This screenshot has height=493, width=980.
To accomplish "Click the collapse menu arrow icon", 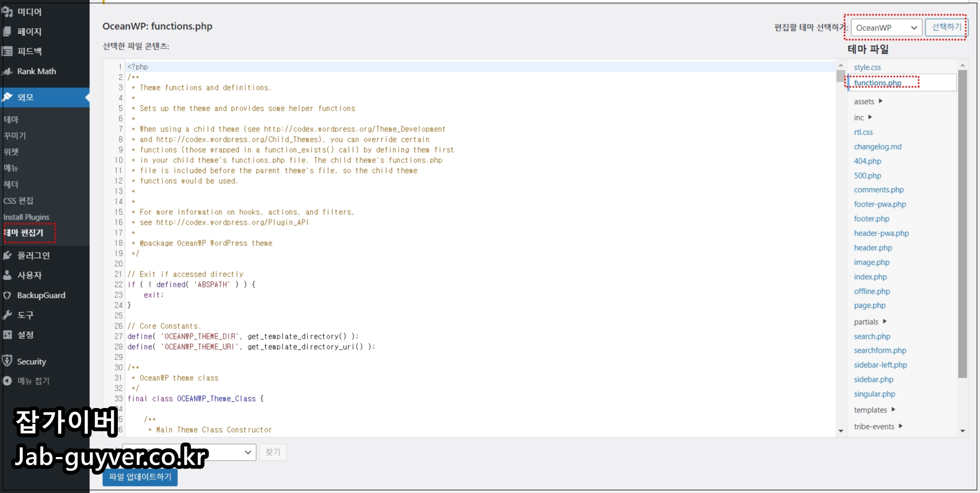I will pos(7,381).
